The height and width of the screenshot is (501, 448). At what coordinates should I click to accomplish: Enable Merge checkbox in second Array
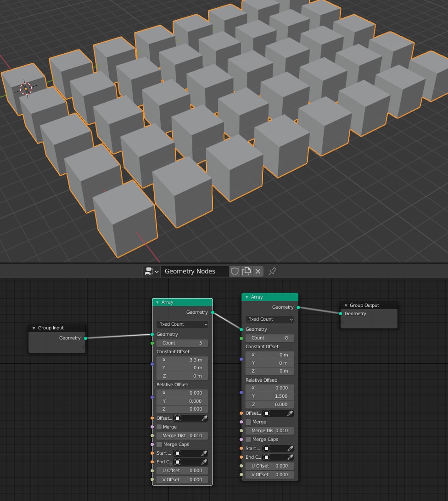coord(248,422)
